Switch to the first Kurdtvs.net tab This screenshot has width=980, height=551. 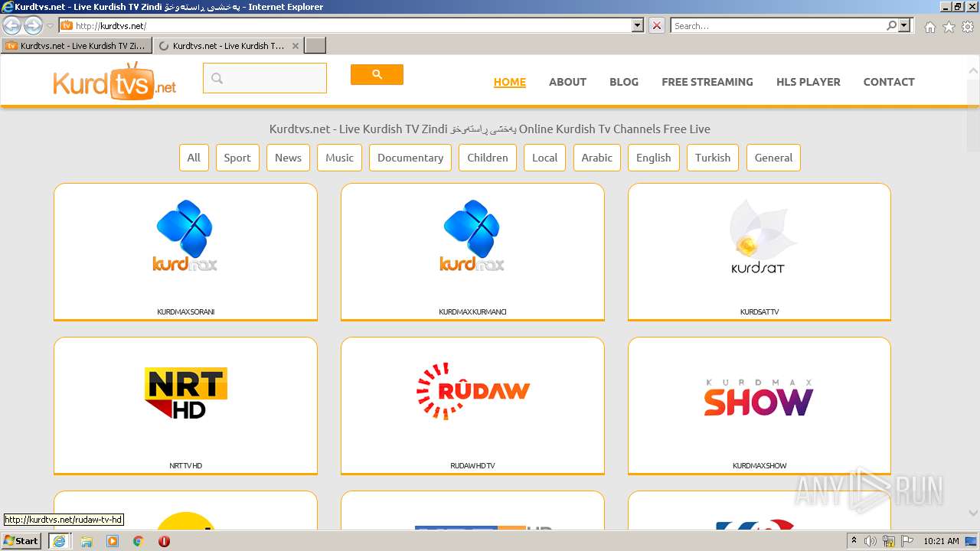pyautogui.click(x=76, y=45)
